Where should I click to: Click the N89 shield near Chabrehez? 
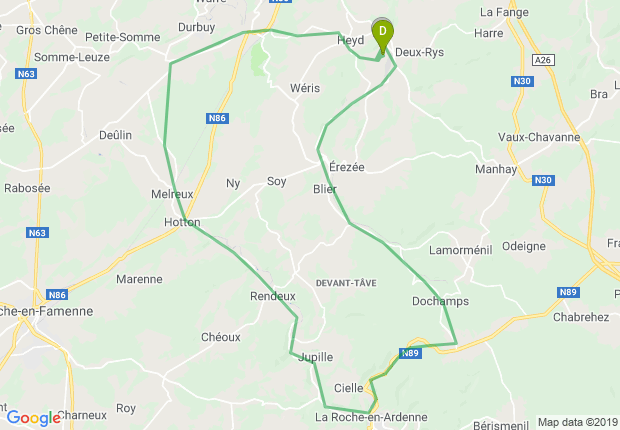click(x=568, y=292)
